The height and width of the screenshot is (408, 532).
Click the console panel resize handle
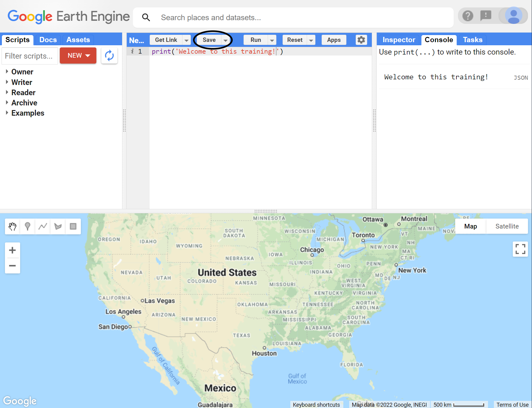pos(374,121)
